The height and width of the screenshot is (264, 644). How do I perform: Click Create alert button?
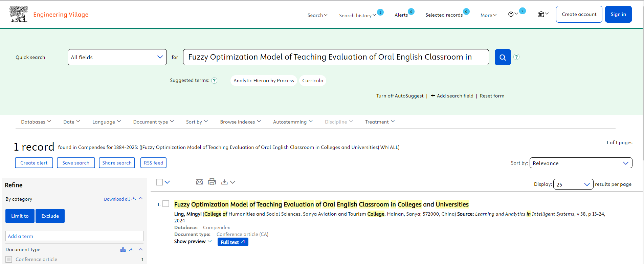34,163
